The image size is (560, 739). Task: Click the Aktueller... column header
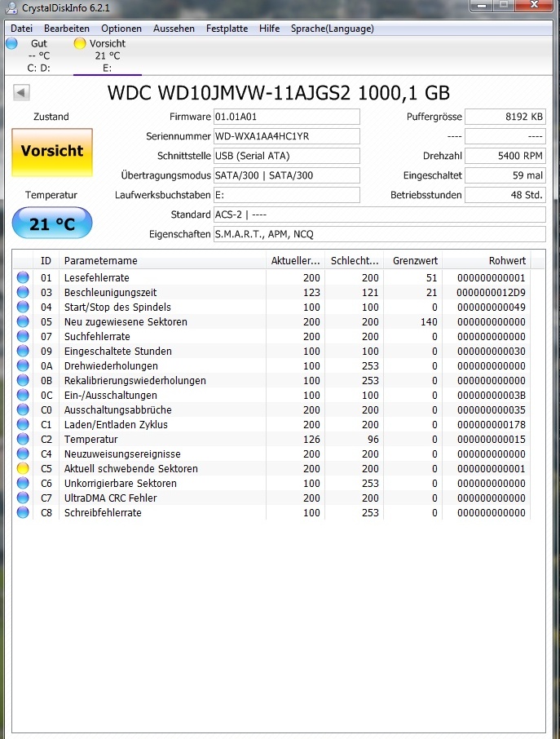295,261
